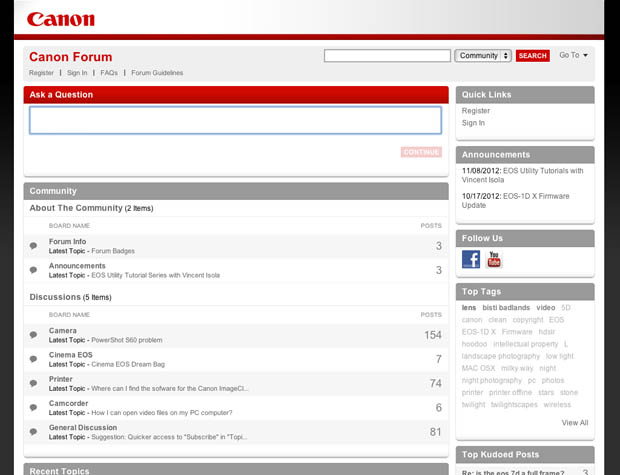Select the 'night photography' tag
This screenshot has height=475, width=620.
(492, 380)
